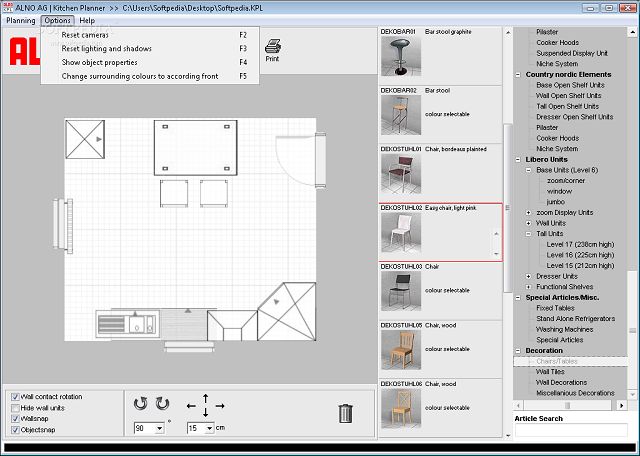Rotate object counter-clockwise
The image size is (640, 456).
[140, 404]
